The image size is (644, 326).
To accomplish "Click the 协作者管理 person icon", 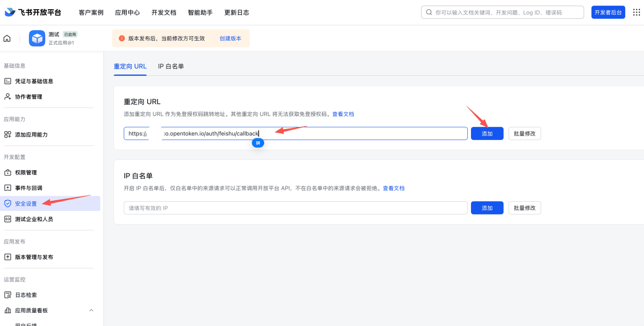I will tap(8, 96).
